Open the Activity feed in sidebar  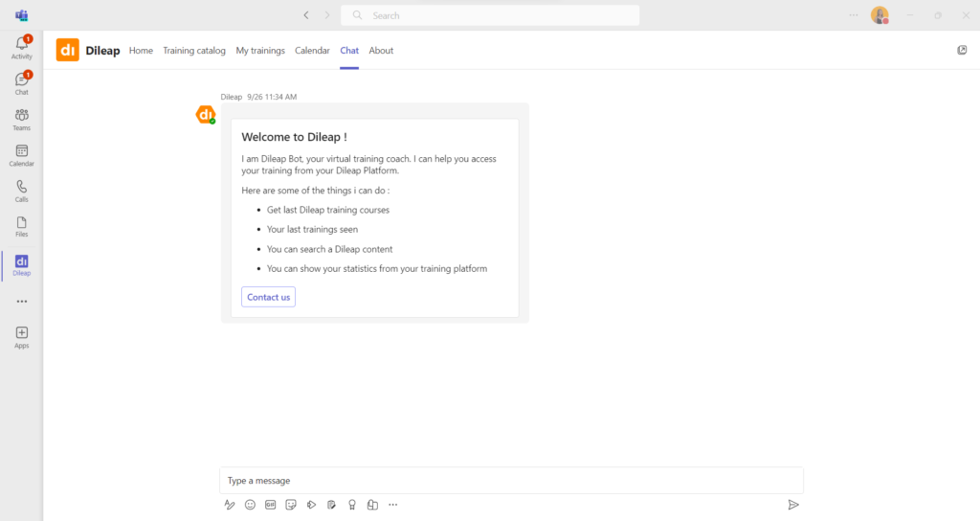pos(21,48)
